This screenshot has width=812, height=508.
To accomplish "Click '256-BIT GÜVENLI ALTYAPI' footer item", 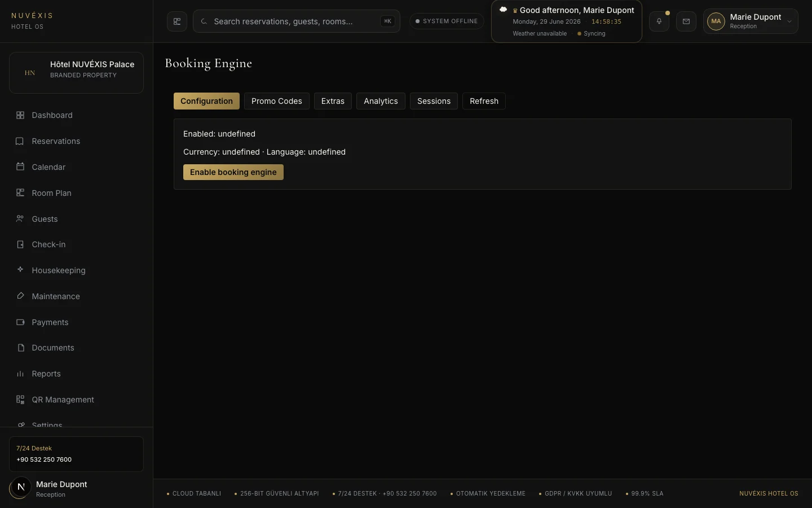I will [276, 493].
